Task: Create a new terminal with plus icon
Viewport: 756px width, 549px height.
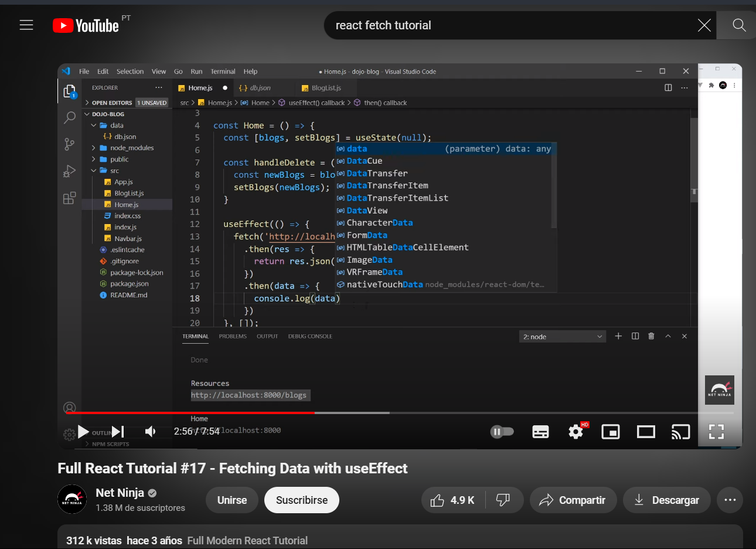Action: (618, 336)
